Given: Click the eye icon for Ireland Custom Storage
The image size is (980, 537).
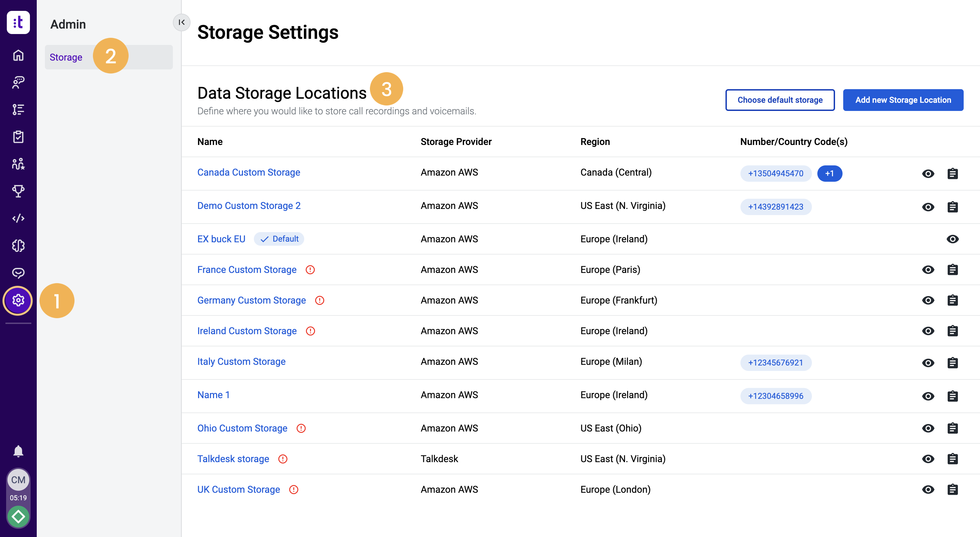Looking at the screenshot, I should pyautogui.click(x=928, y=331).
